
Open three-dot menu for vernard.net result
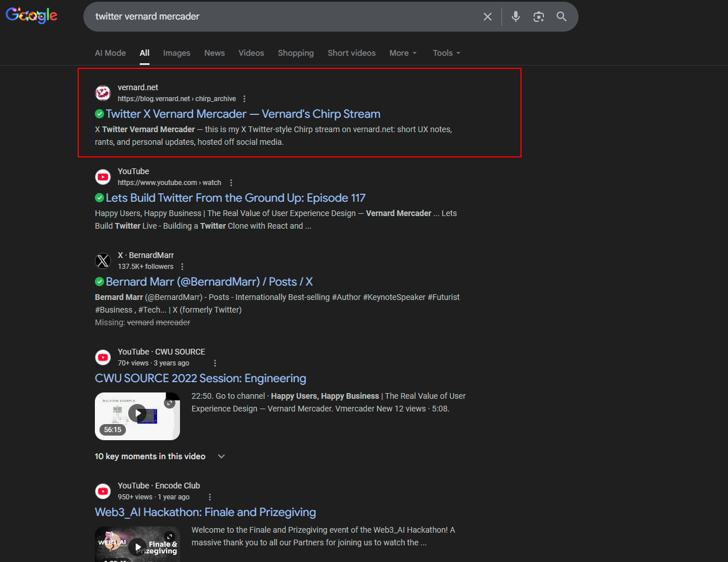pos(244,99)
